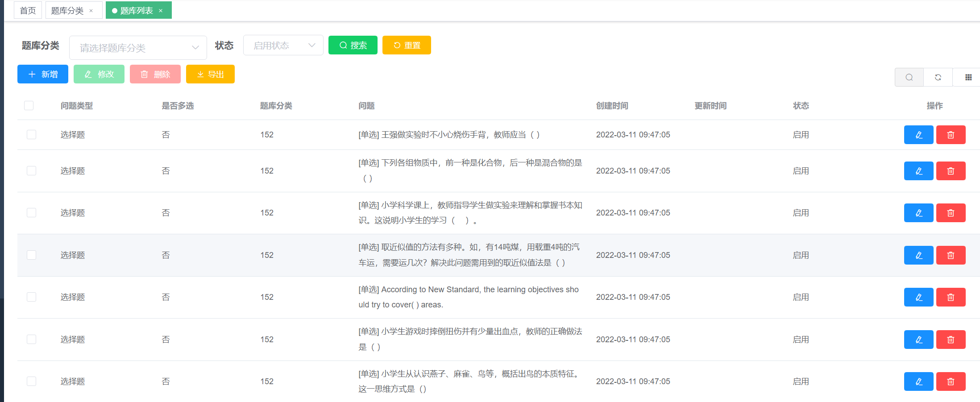Close the 题库分类 tab
The height and width of the screenshot is (402, 980).
[91, 11]
